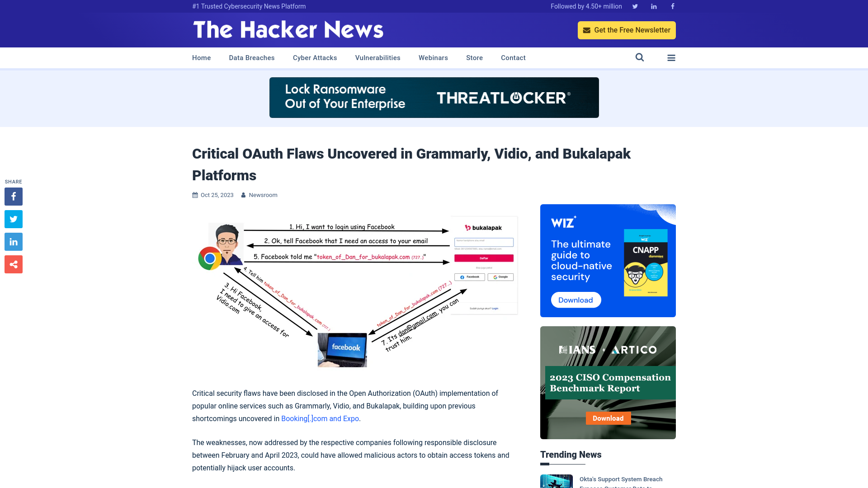Click the Store navigation tab

[474, 57]
